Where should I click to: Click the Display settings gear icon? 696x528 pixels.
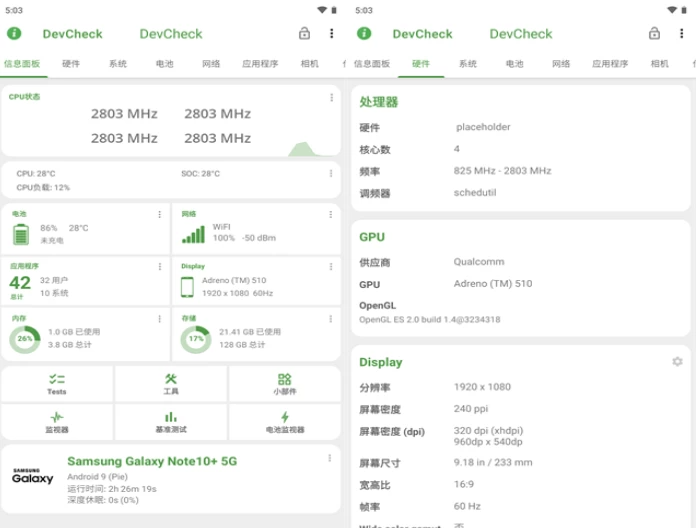pyautogui.click(x=677, y=361)
